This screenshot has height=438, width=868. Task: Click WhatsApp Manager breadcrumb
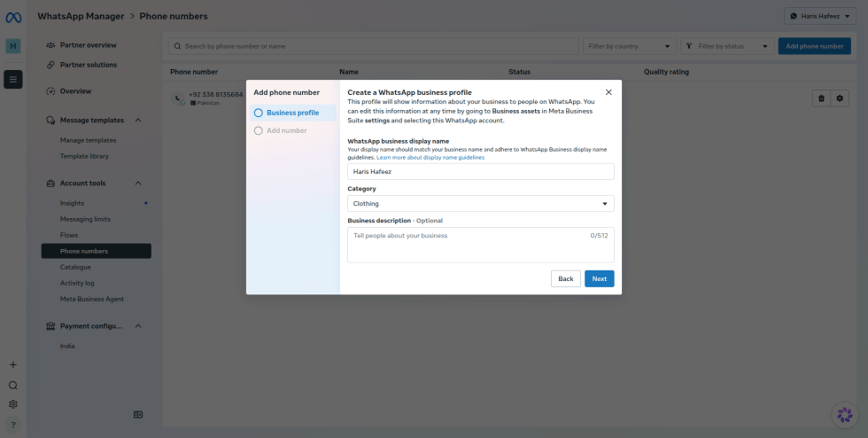[81, 16]
